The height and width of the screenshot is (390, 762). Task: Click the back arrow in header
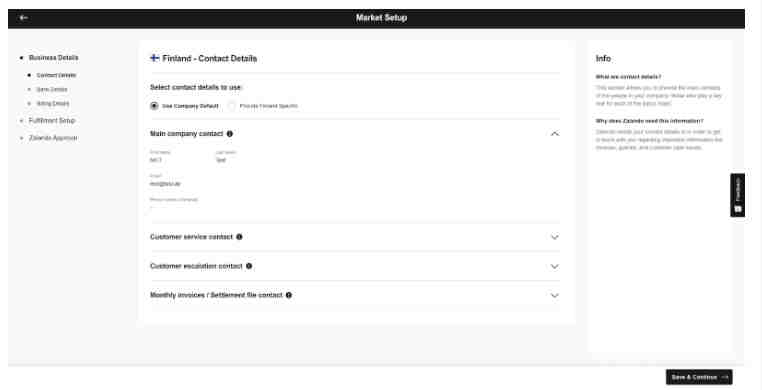click(23, 18)
